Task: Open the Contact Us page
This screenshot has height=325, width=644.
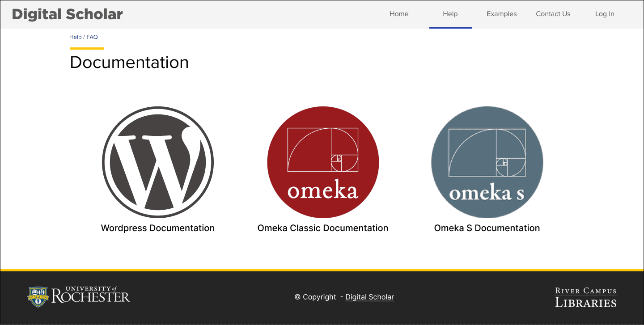Action: coord(553,14)
